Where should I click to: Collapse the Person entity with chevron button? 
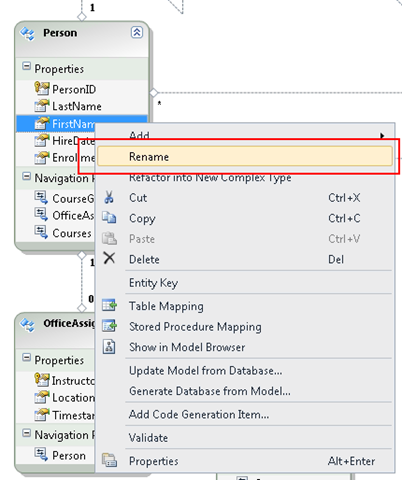pos(137,32)
